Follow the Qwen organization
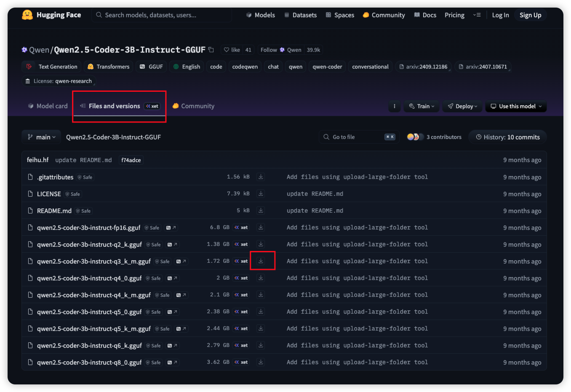The image size is (571, 392). coord(281,50)
